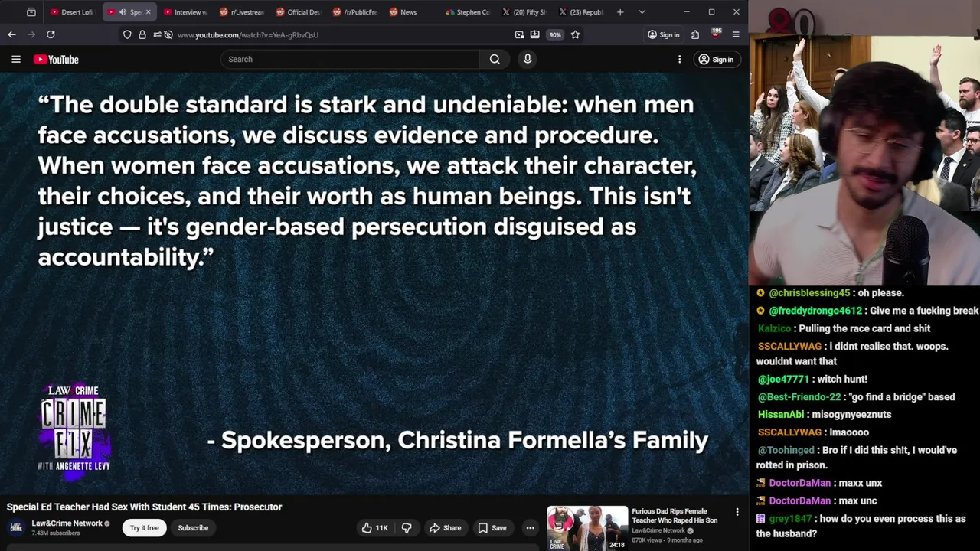Open the Furious Dad Rips Female Teacher title

pyautogui.click(x=675, y=516)
